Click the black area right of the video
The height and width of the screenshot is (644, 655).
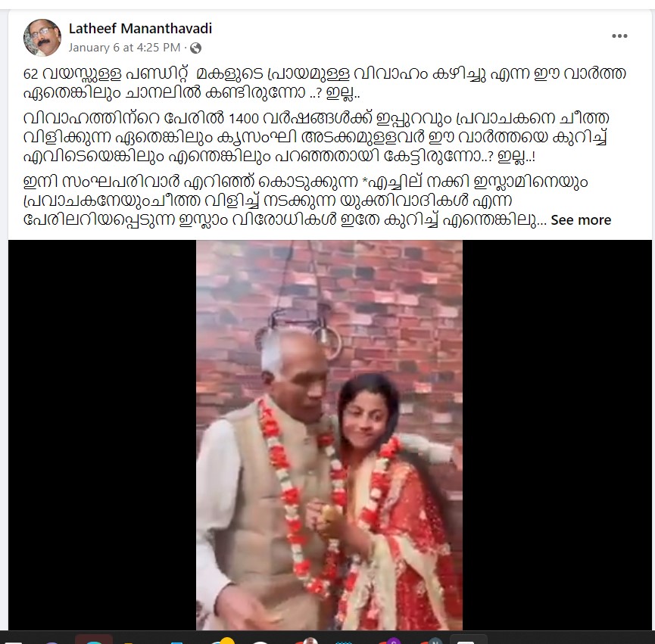click(x=557, y=435)
